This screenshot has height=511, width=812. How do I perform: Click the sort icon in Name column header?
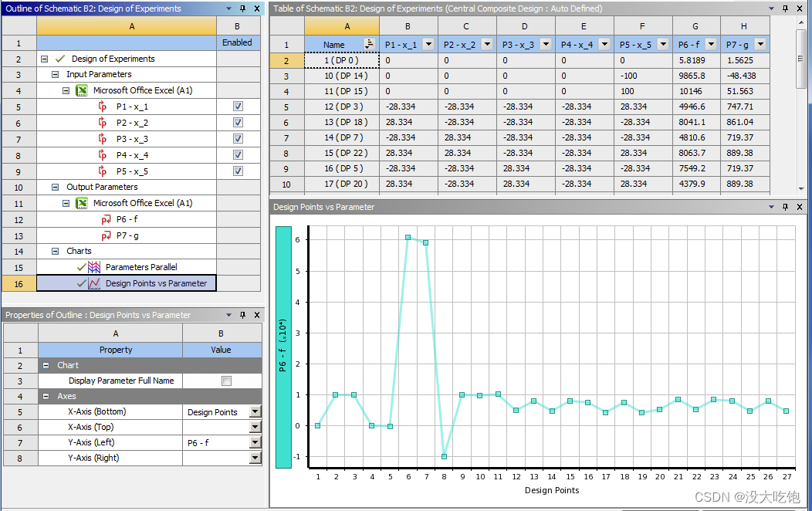point(369,45)
